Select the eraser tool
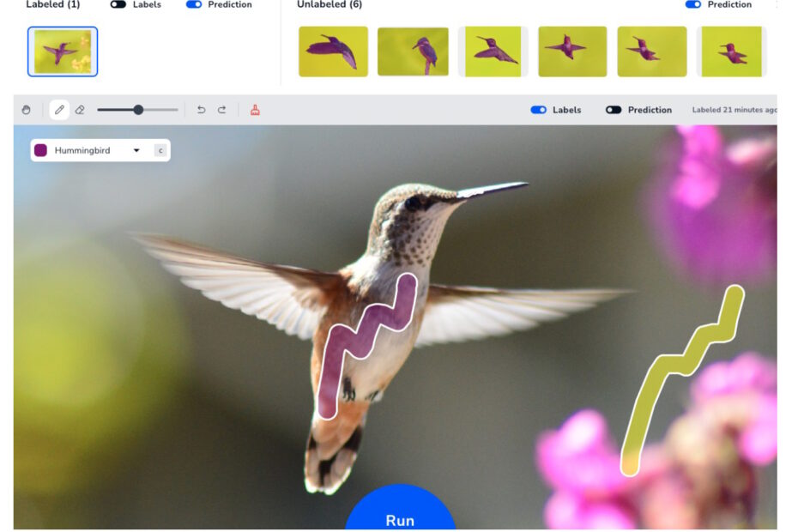 [80, 110]
